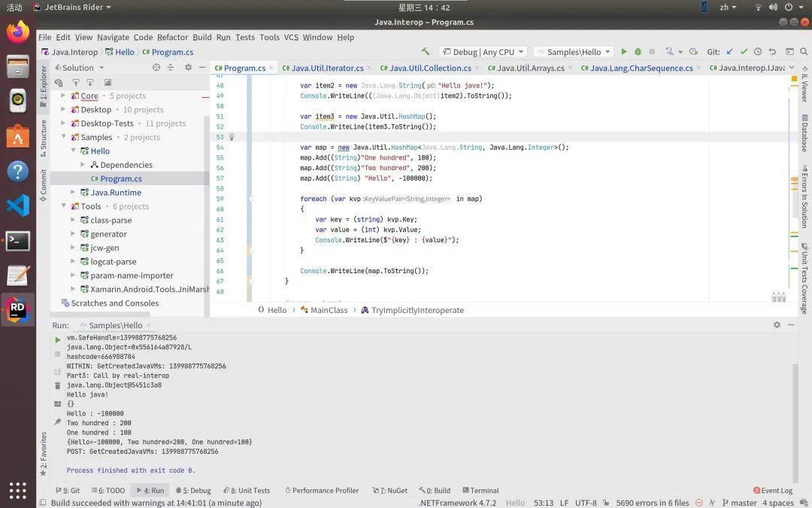
Task: Toggle the Favorites side panel
Action: (44, 454)
